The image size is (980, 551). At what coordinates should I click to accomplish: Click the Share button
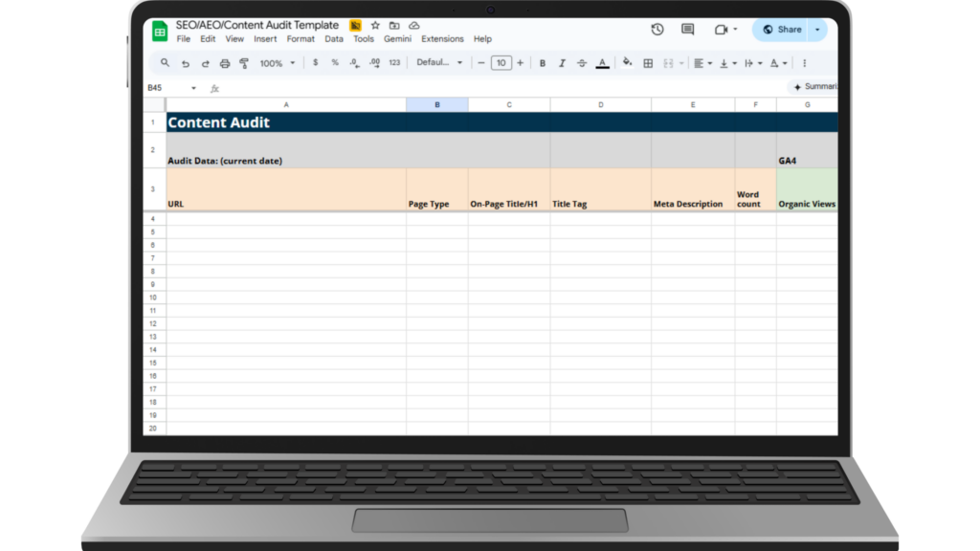coord(782,30)
